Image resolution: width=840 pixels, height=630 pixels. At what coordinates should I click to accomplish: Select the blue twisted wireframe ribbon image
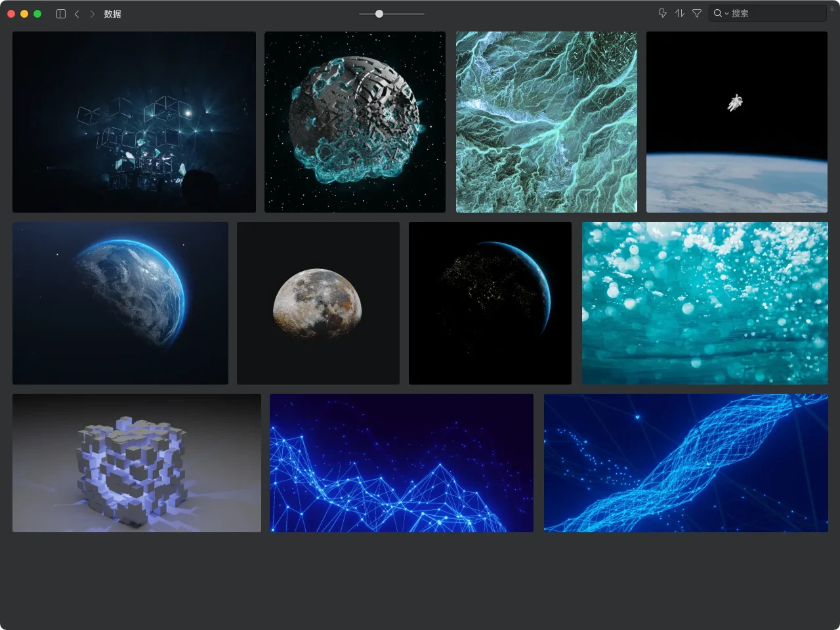point(686,463)
